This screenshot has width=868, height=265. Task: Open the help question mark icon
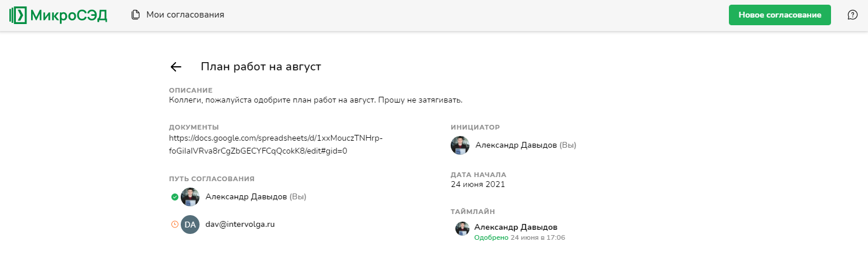pos(853,15)
